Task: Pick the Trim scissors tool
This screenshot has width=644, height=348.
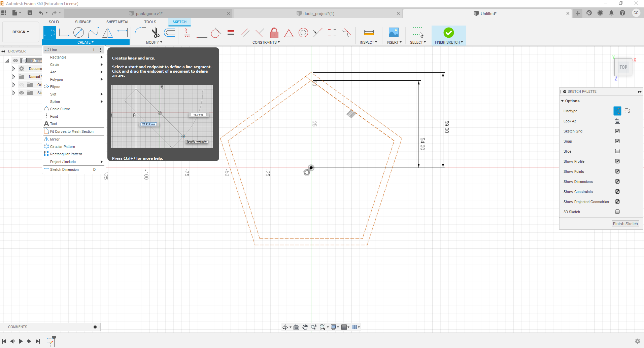Action: [x=155, y=33]
